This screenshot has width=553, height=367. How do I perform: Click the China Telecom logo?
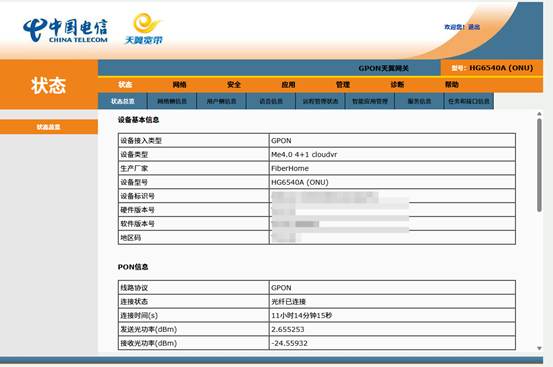click(65, 30)
